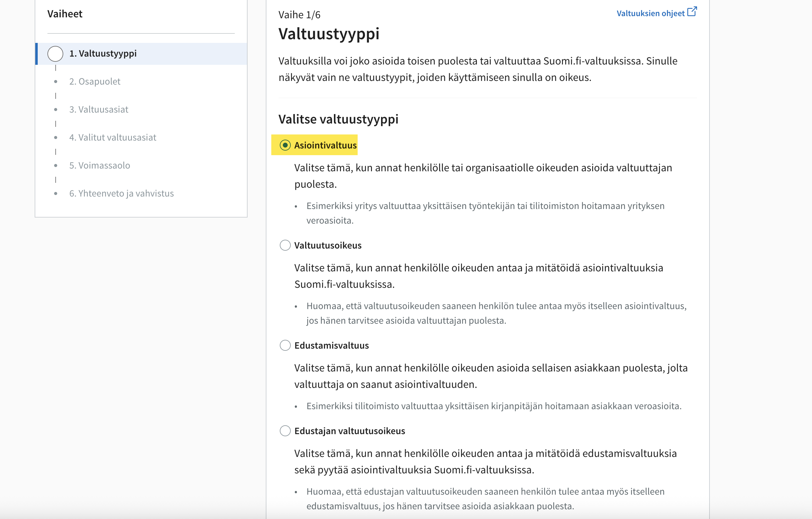Click the Huomaa note about edustajan valtuutusoikeuden
The width and height of the screenshot is (812, 519).
tap(485, 498)
